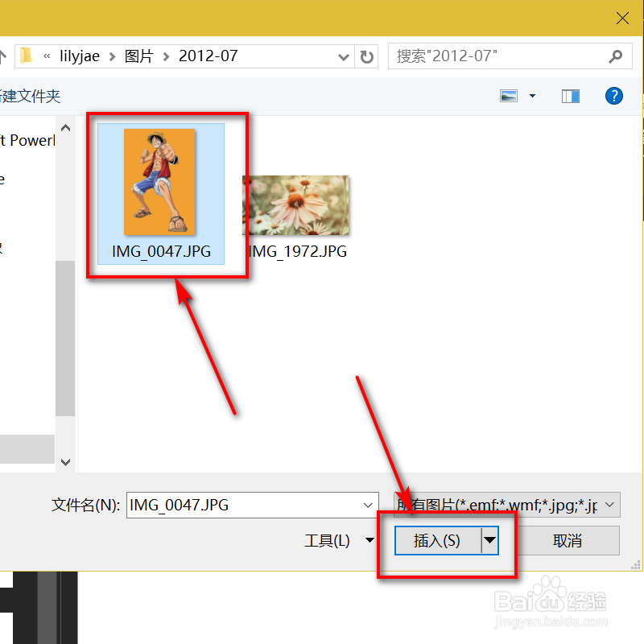
Task: Click 2012-07 in the breadcrumb path
Action: pos(208,56)
